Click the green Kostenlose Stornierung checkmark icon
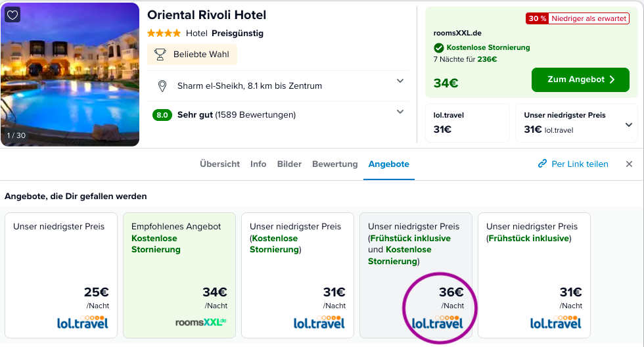Image resolution: width=644 pixels, height=347 pixels. [x=439, y=47]
